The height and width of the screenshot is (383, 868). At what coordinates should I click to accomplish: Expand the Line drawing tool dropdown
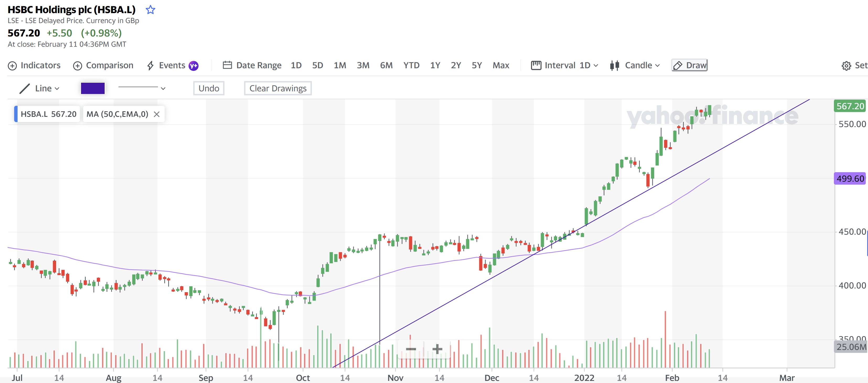pyautogui.click(x=57, y=88)
